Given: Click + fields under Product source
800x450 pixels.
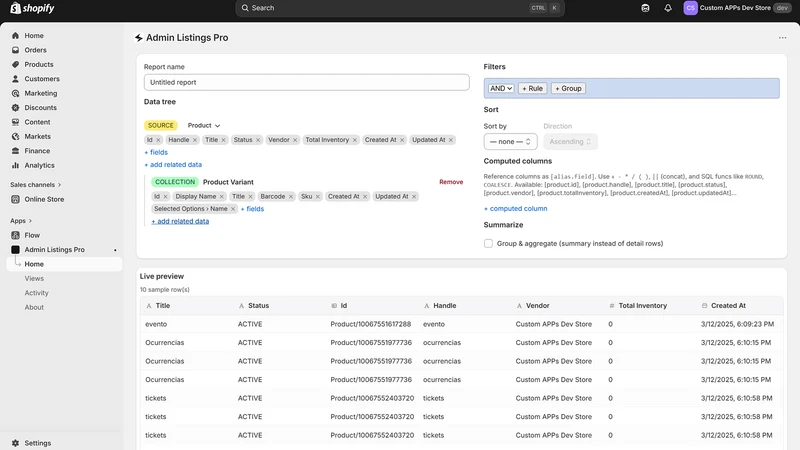Looking at the screenshot, I should [x=156, y=152].
